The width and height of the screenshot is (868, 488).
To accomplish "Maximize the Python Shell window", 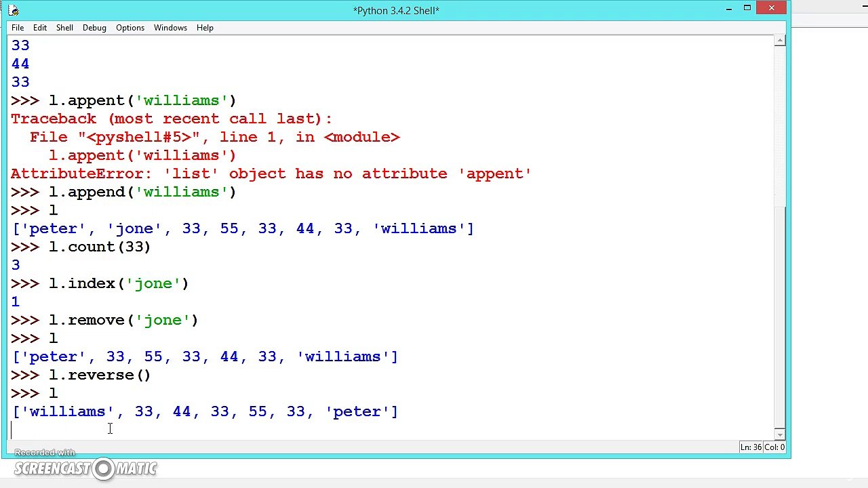I will pyautogui.click(x=747, y=9).
